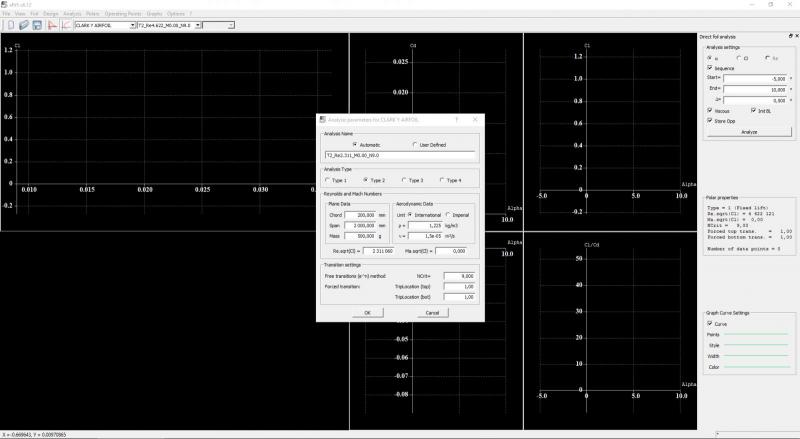Switch to the Polar view icon
The image size is (800, 439).
coord(64,25)
